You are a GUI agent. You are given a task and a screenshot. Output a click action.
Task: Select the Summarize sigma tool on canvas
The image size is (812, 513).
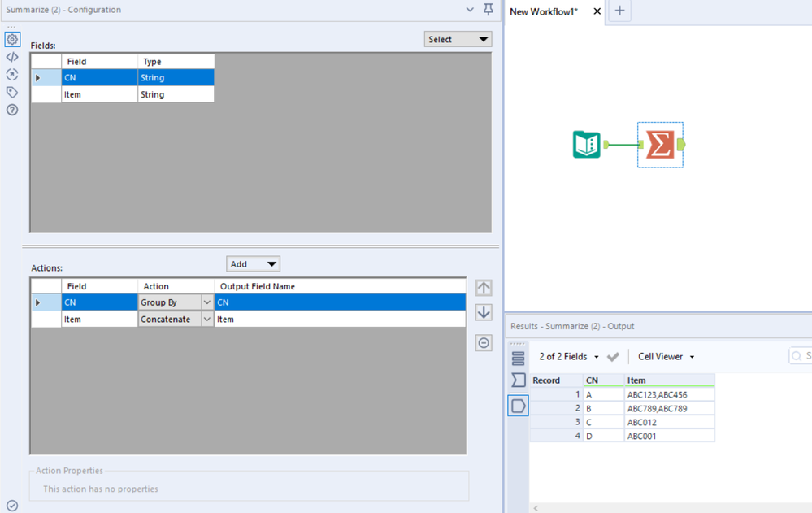click(660, 145)
